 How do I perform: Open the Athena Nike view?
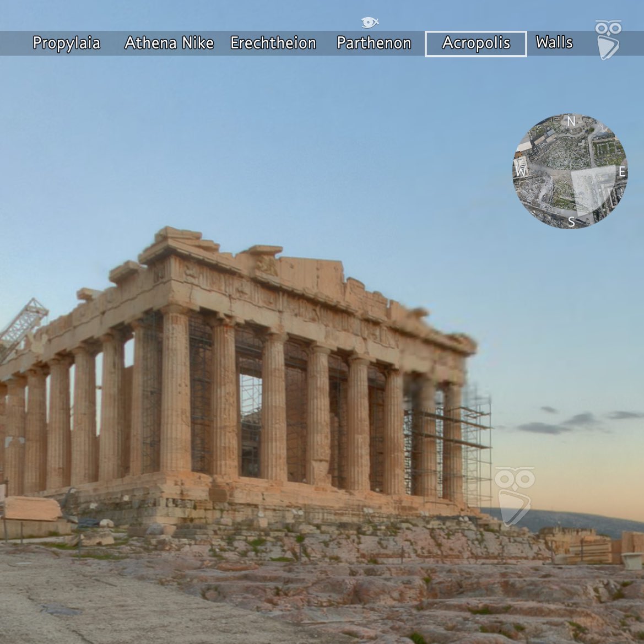click(x=170, y=42)
